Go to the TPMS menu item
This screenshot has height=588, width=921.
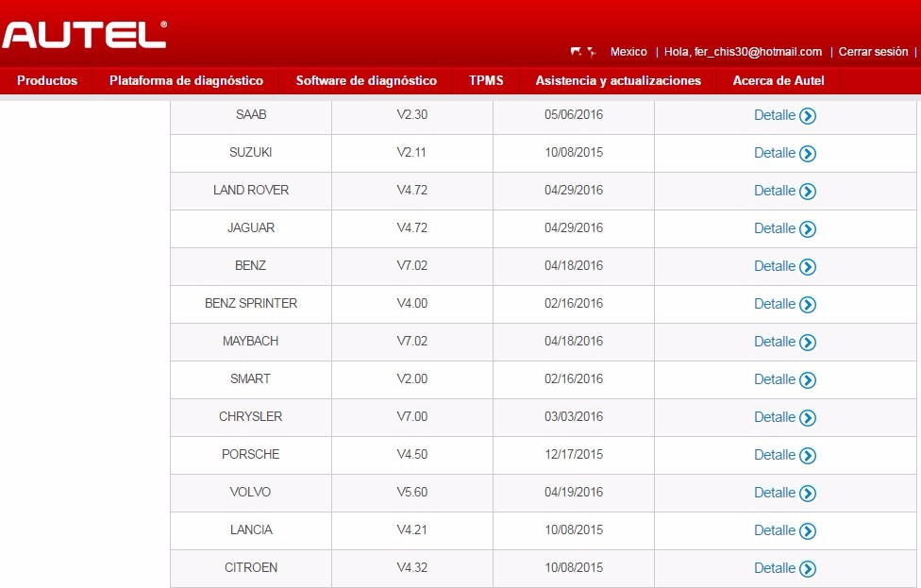[x=486, y=81]
